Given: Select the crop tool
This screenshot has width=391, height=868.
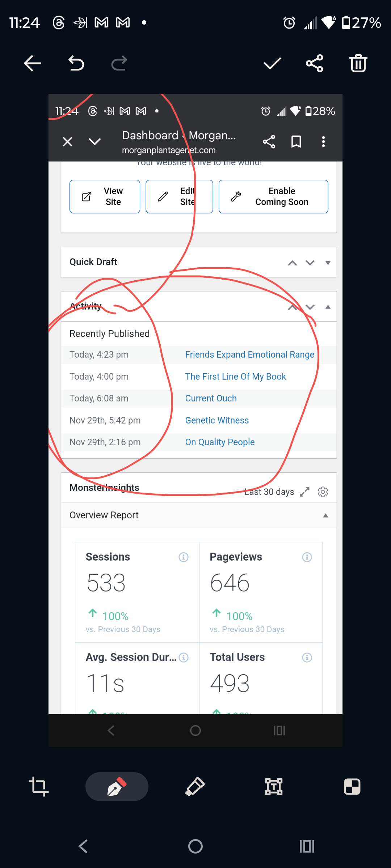Looking at the screenshot, I should click(38, 786).
